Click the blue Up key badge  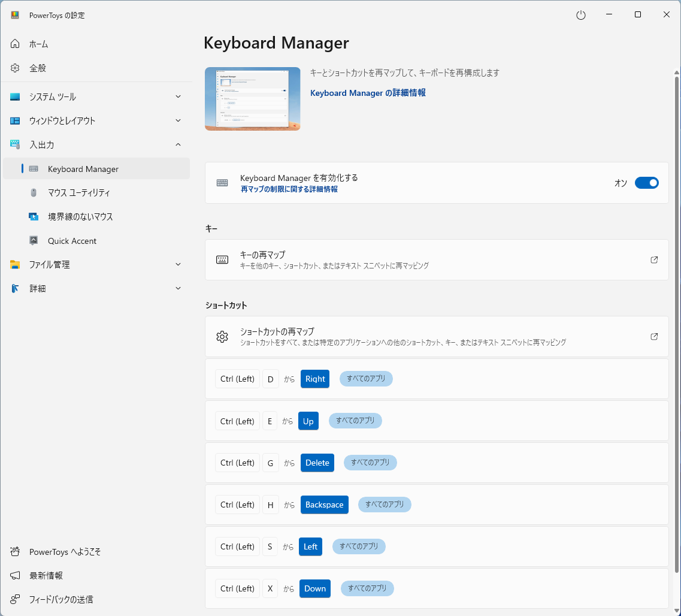[x=308, y=421]
